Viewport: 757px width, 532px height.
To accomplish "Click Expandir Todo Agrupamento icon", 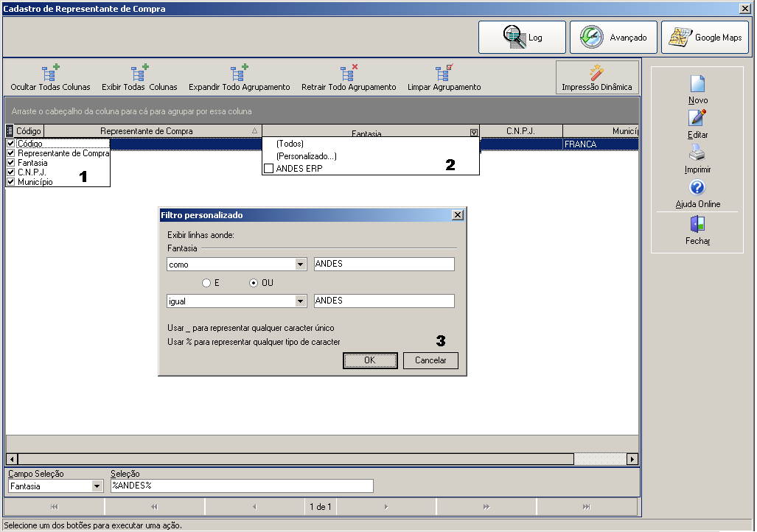I will coord(239,73).
